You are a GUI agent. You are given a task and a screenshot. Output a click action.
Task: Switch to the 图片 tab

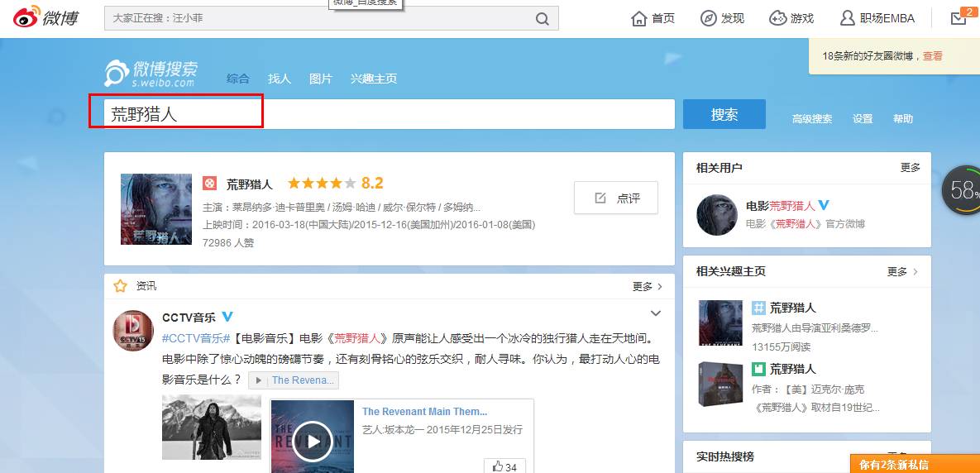point(321,79)
